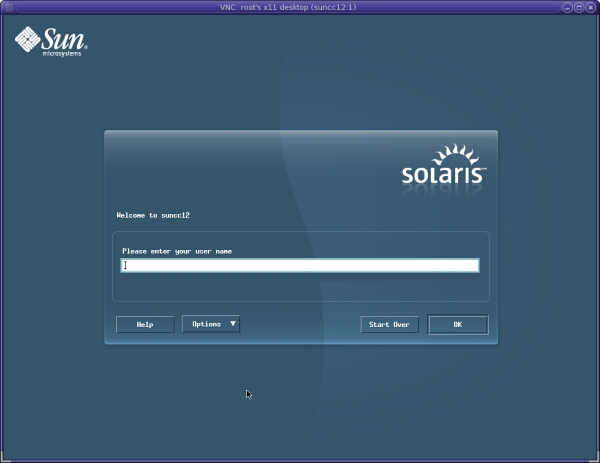Image resolution: width=600 pixels, height=463 pixels.
Task: Minimize the VNC window
Action: pos(567,7)
